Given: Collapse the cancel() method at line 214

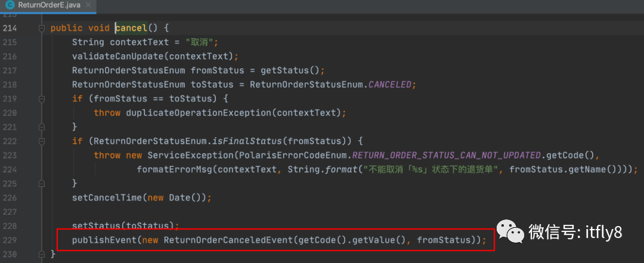Looking at the screenshot, I should pyautogui.click(x=42, y=29).
